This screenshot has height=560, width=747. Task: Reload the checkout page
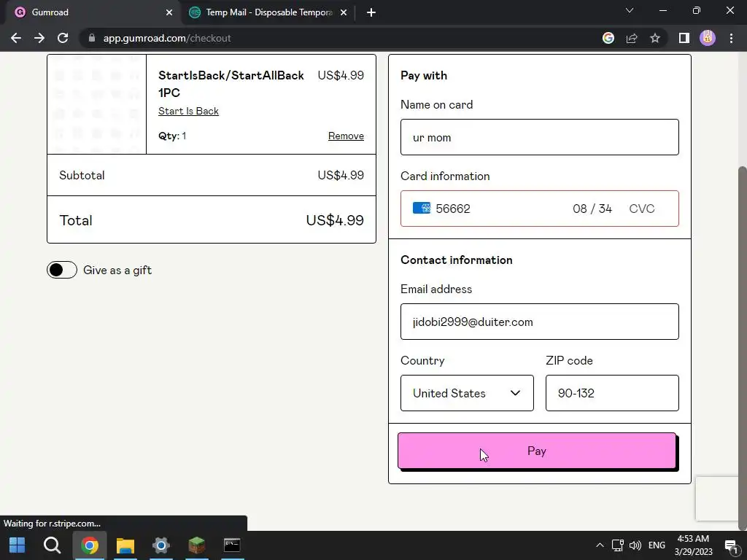63,38
